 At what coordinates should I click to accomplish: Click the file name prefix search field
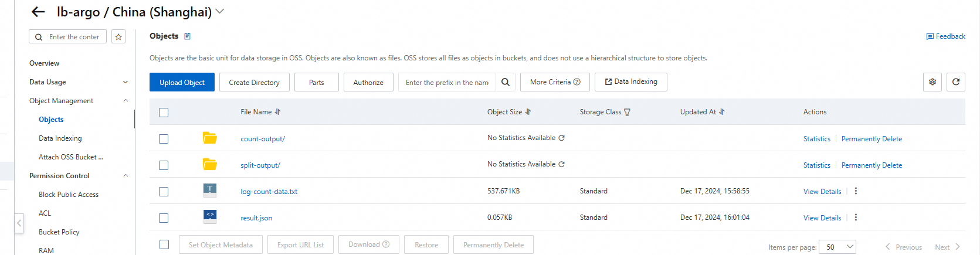(x=447, y=82)
